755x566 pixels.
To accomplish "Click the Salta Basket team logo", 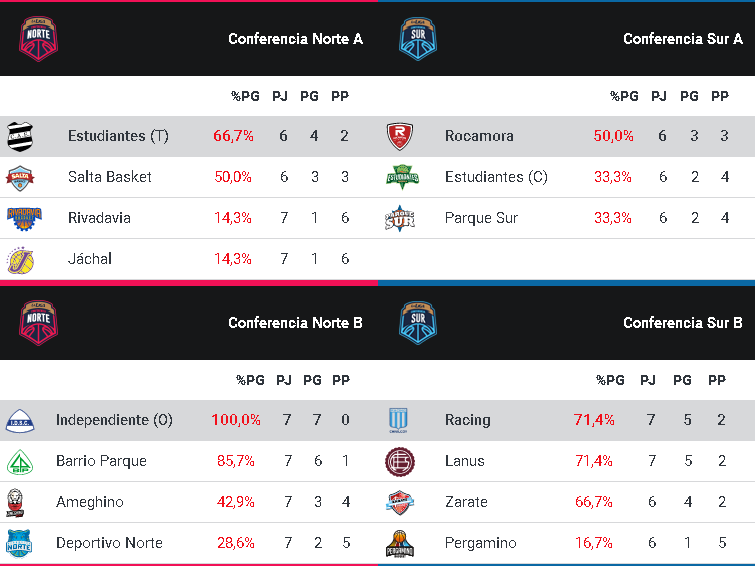I will [x=21, y=177].
